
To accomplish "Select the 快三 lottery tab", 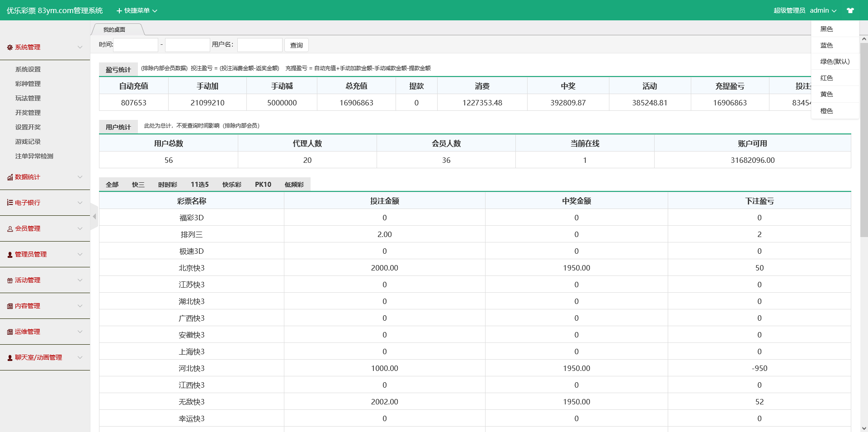I will (138, 185).
